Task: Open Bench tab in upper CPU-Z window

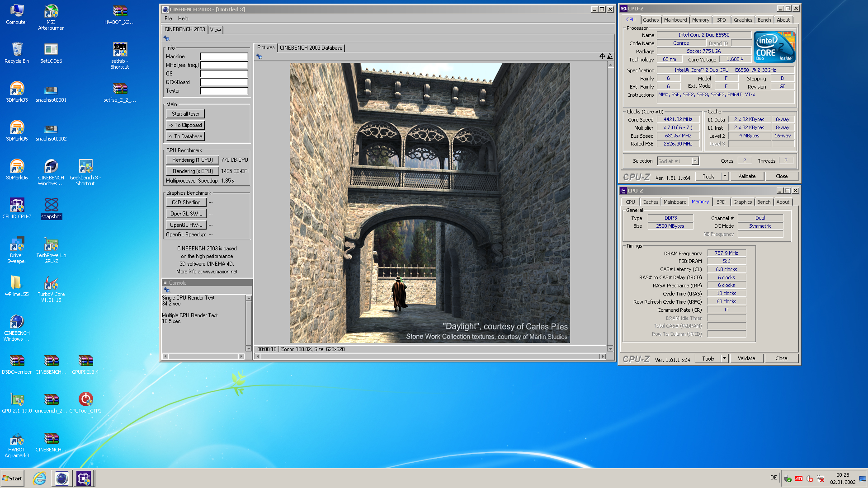Action: pyautogui.click(x=764, y=20)
